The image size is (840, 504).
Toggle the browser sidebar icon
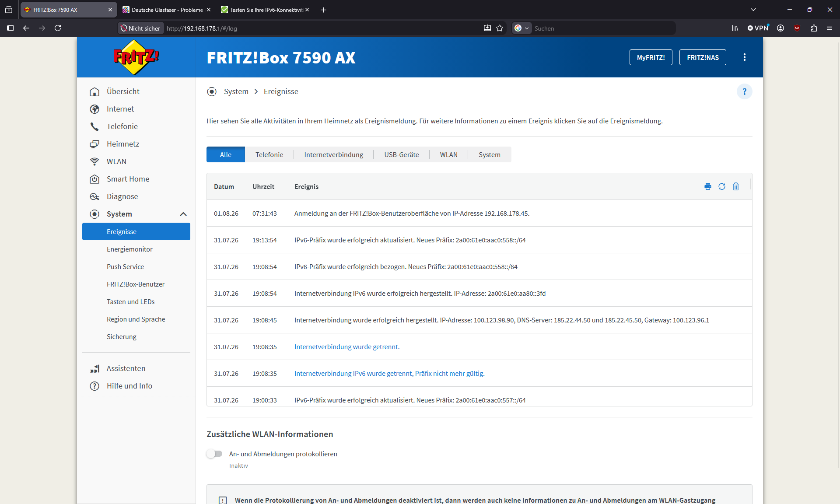pyautogui.click(x=10, y=28)
